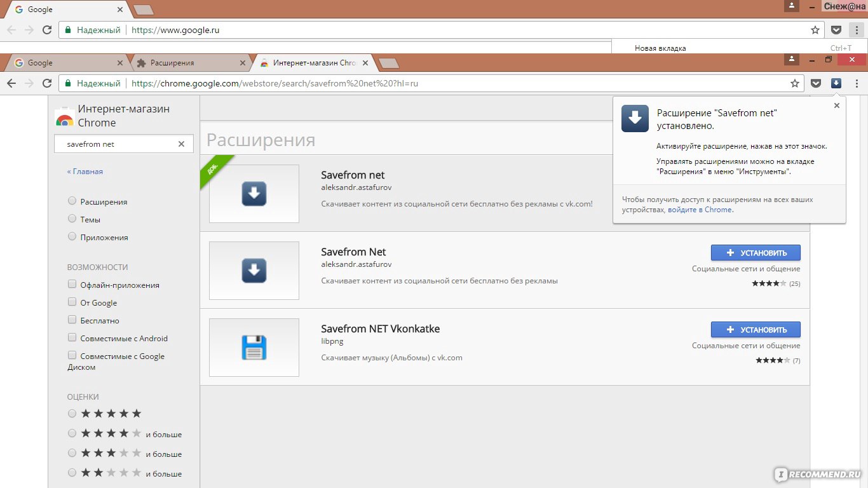Click Социальные сети category under Vkonkatke
This screenshot has height=488, width=868.
[746, 346]
